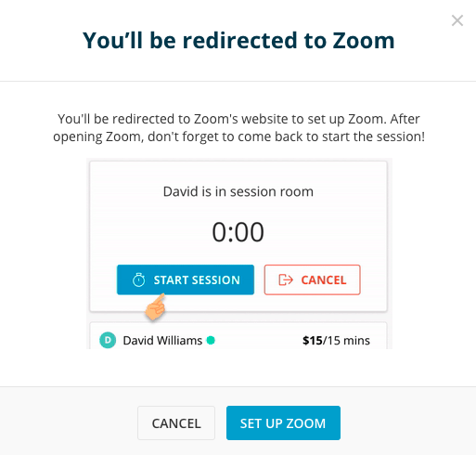This screenshot has width=476, height=455.
Task: Click the 'You'll be redirected to Zoom' heading
Action: click(238, 41)
